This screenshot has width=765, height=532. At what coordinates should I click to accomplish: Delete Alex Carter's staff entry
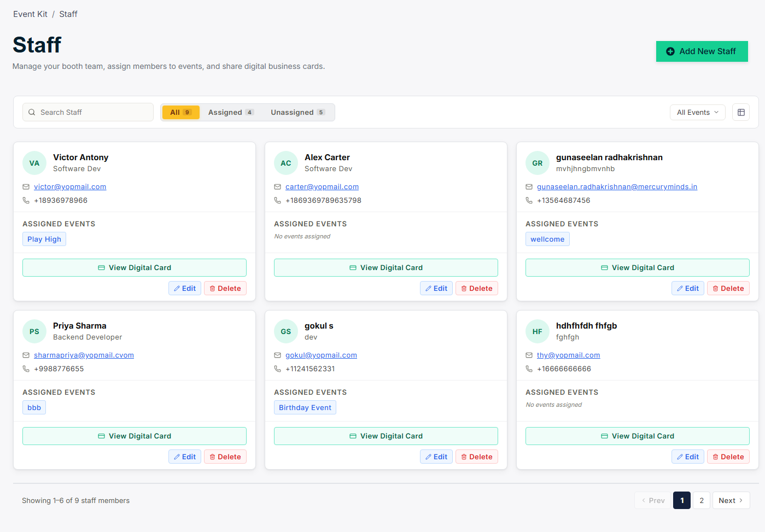point(477,288)
